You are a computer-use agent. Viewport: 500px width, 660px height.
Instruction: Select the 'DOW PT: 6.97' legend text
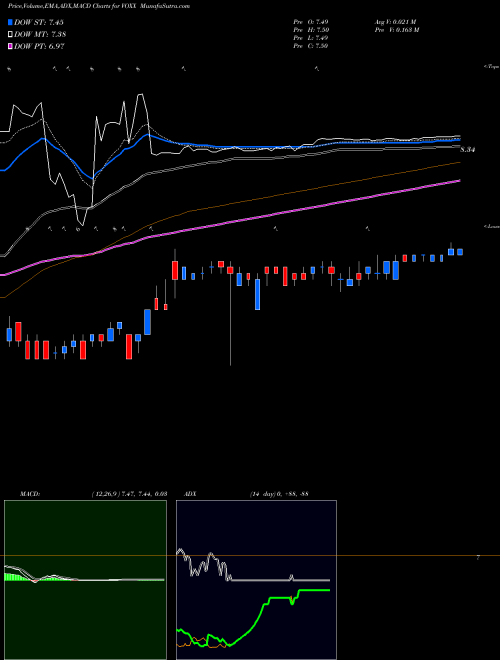pos(39,46)
